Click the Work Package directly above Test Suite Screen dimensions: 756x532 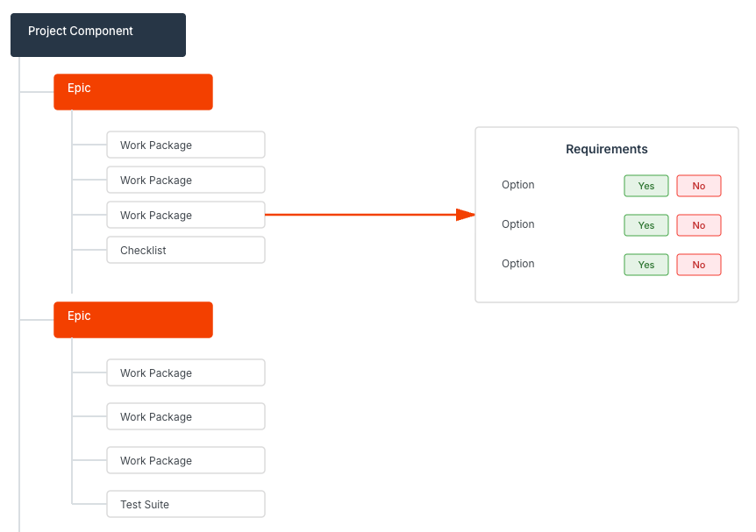(185, 461)
